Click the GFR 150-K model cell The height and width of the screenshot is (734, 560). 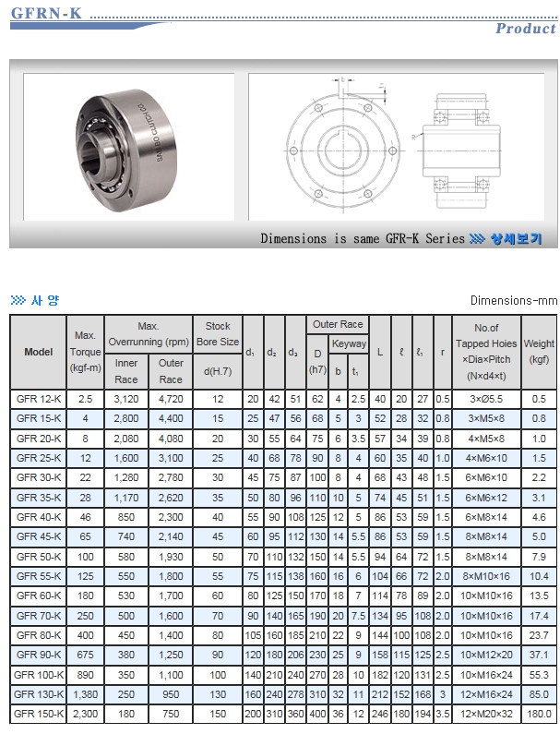click(39, 714)
